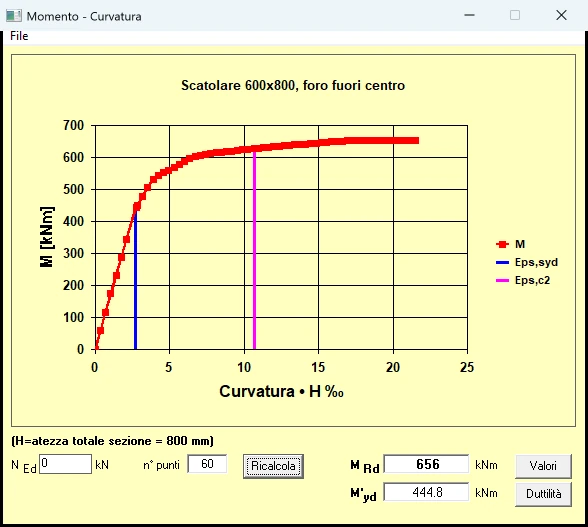Click the Ricalcola button
Viewport: 588px width, 527px height.
coord(273,466)
